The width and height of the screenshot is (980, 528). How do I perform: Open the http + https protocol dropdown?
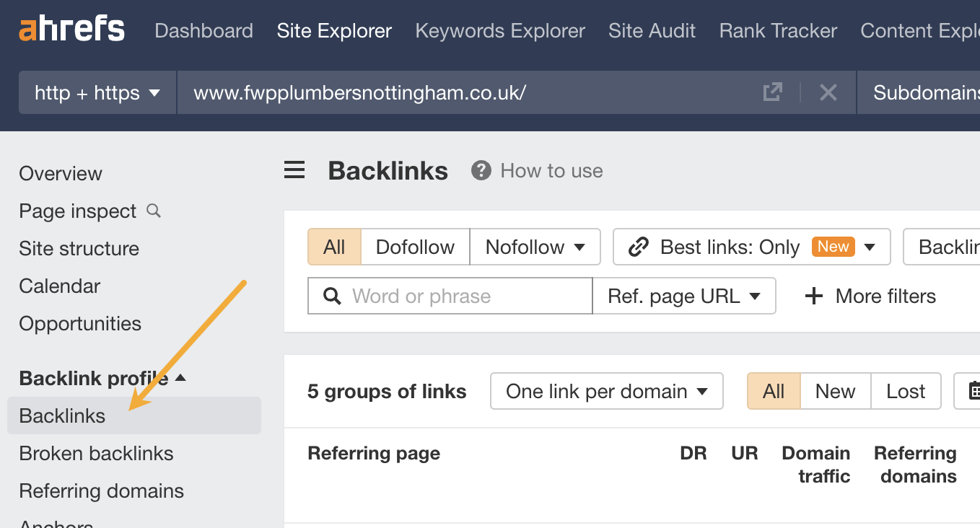pos(97,92)
